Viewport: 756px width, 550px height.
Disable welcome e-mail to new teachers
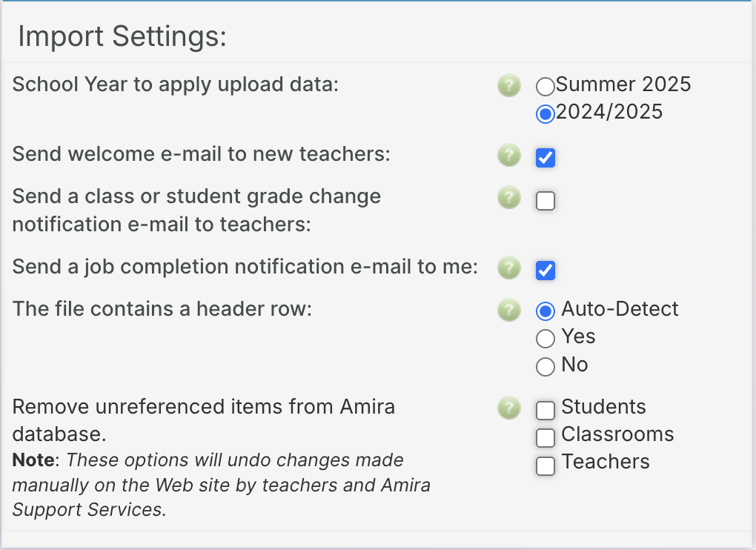coord(546,157)
